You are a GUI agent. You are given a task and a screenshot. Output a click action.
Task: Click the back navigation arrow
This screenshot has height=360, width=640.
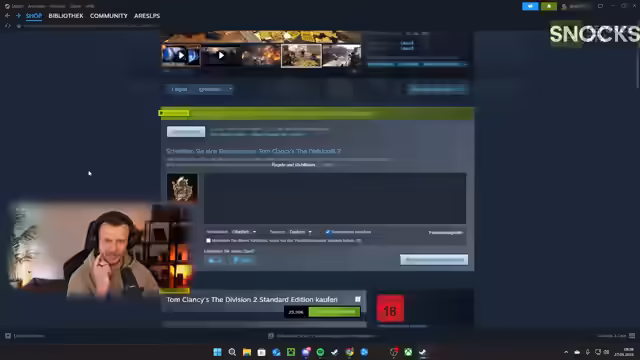coord(7,16)
